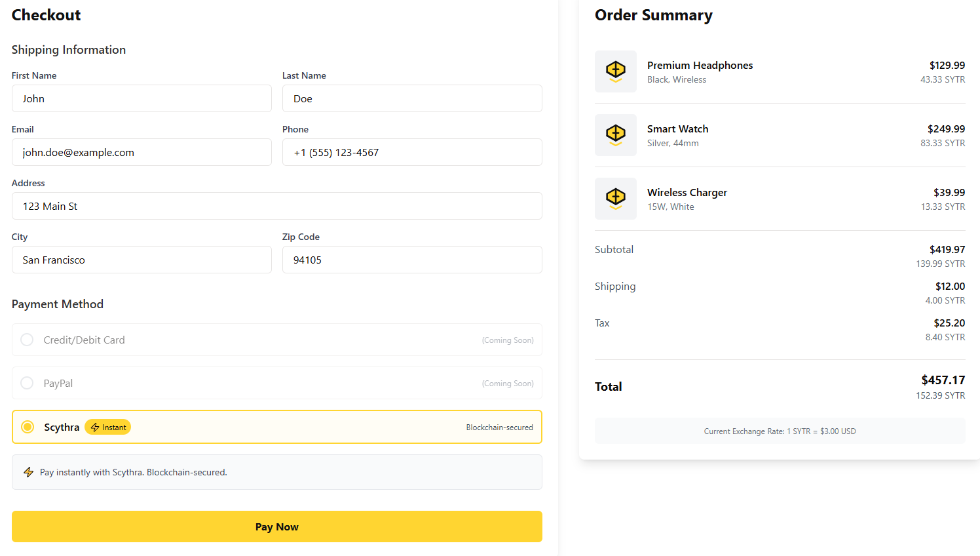Select the Credit/Debit Card payment option
The image size is (980, 556).
point(276,340)
